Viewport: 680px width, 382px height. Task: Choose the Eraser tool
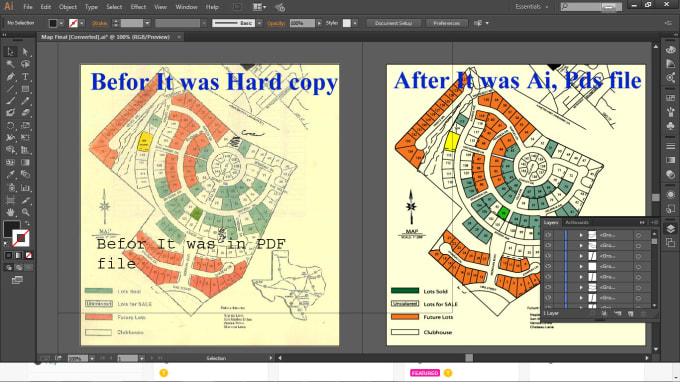[26, 113]
